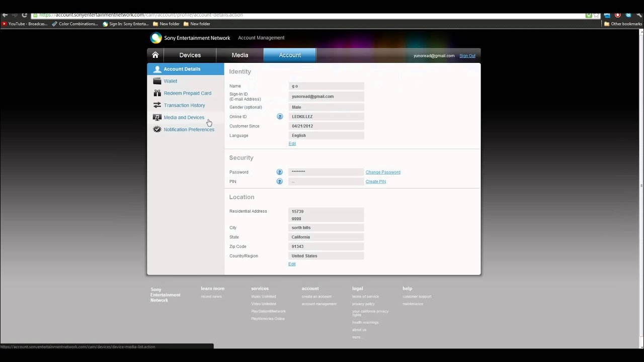Click the Redeem Prepaid Card gift icon

157,93
